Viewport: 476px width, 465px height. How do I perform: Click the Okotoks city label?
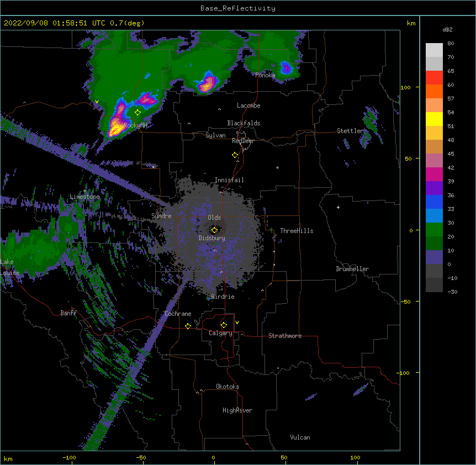[x=228, y=387]
